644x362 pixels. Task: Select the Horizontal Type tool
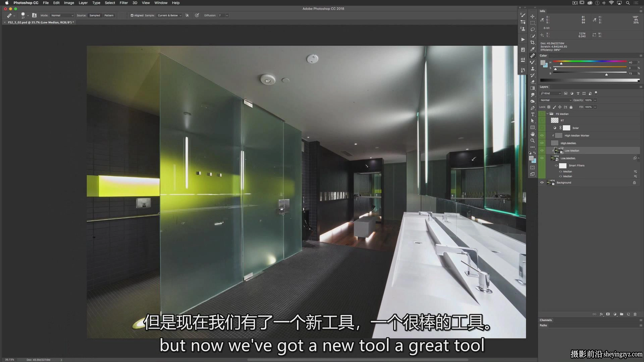click(532, 114)
